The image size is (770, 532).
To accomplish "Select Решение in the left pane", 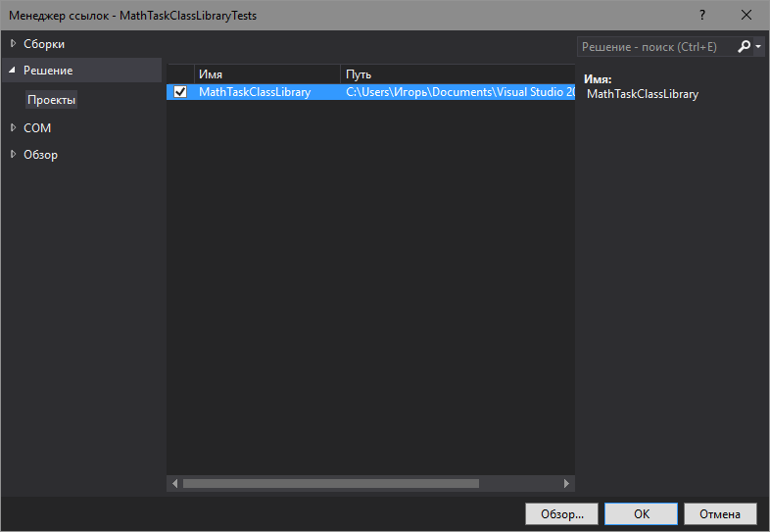I will 48,71.
